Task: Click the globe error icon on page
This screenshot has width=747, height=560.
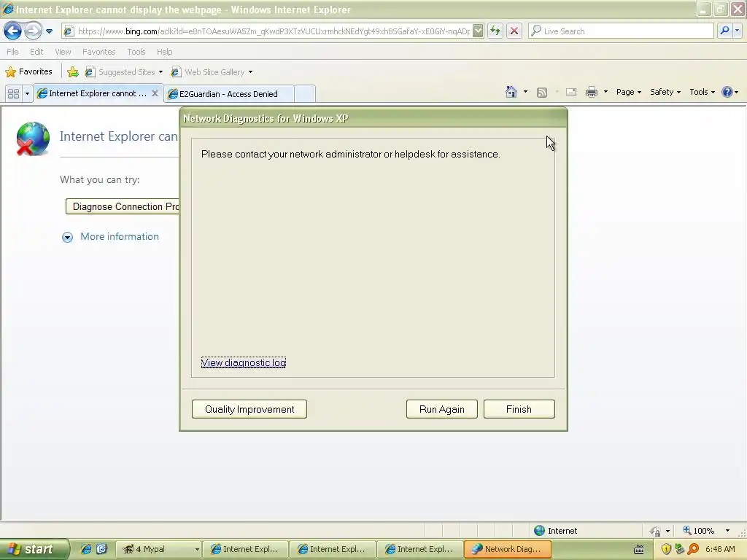Action: click(x=32, y=139)
